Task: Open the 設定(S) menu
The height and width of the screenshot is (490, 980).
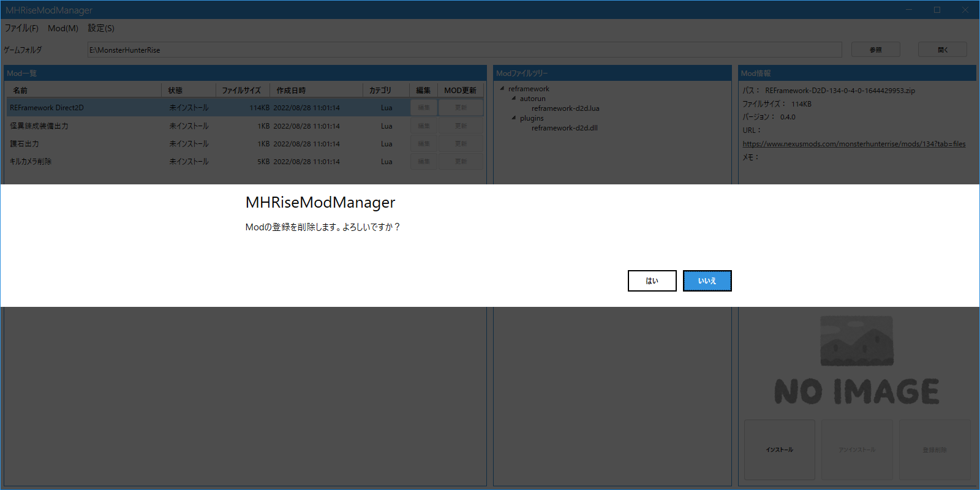Action: (x=101, y=28)
